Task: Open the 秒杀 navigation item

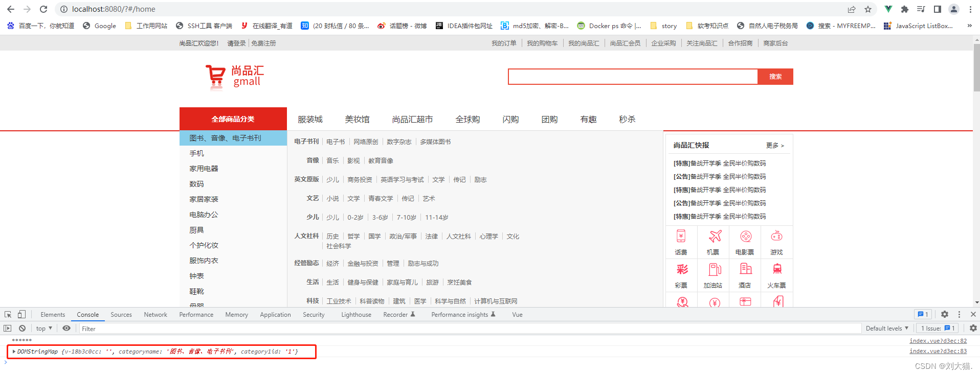Action: 627,119
